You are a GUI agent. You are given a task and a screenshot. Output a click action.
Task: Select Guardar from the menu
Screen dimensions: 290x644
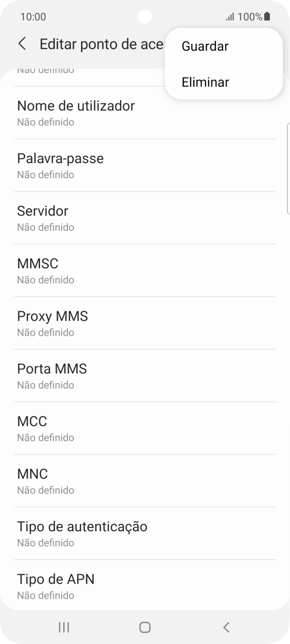(x=205, y=46)
